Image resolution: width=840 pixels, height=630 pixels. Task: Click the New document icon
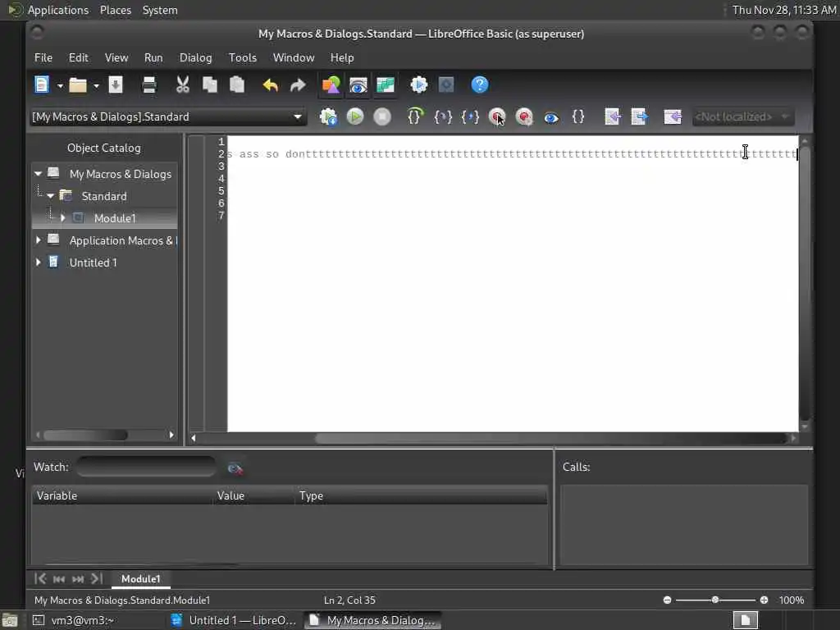click(x=41, y=84)
